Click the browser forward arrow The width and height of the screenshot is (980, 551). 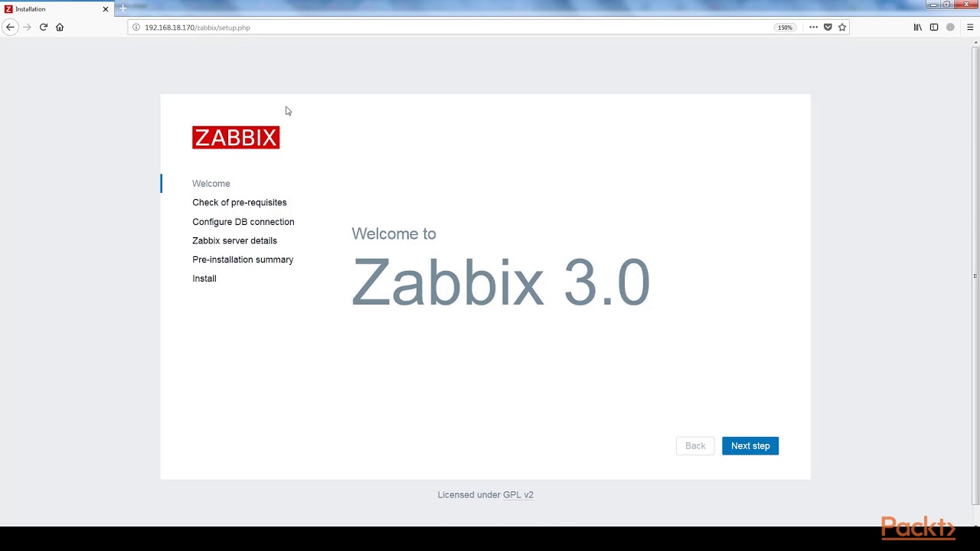27,27
